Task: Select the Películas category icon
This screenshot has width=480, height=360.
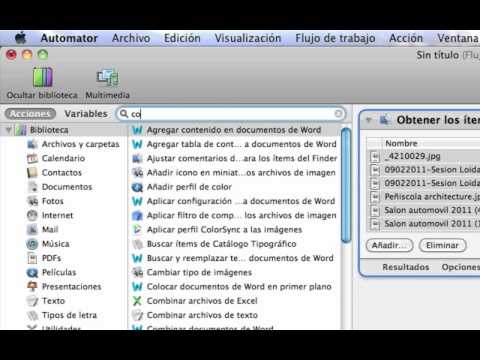Action: click(32, 273)
